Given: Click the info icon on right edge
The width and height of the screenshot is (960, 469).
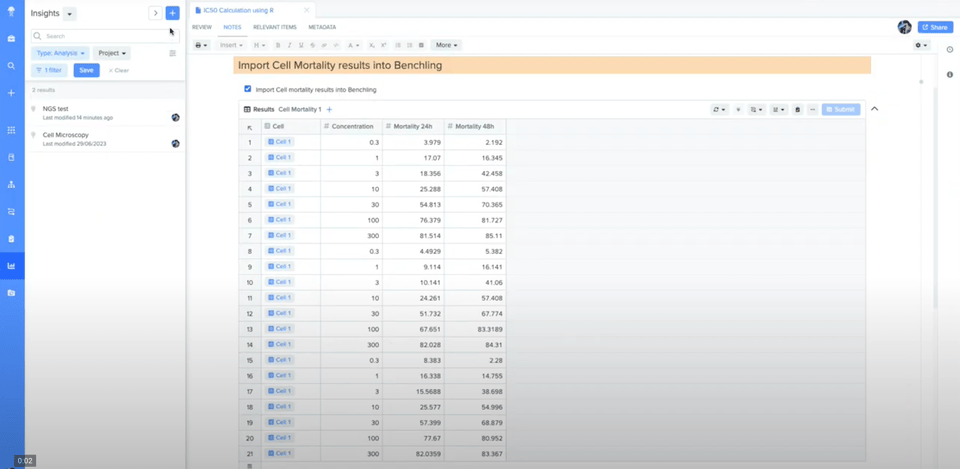Looking at the screenshot, I should (949, 75).
